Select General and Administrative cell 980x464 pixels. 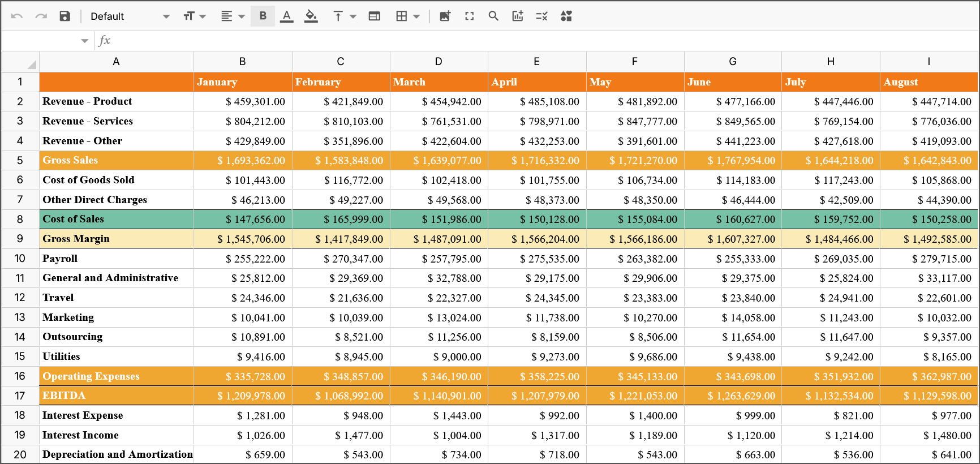[x=117, y=278]
